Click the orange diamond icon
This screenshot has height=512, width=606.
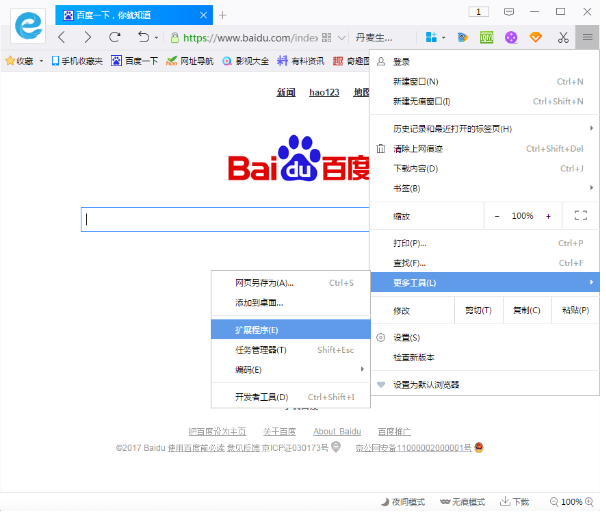[x=536, y=37]
